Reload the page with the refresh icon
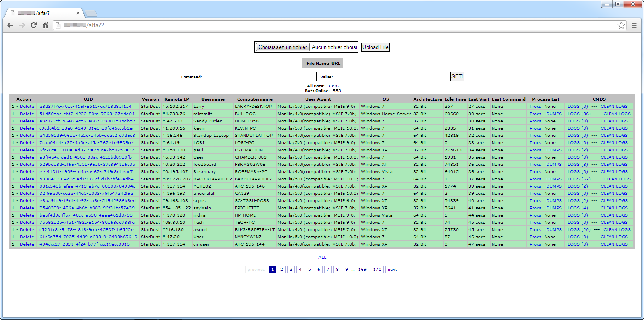Viewport: 644px width, 320px height. tap(34, 25)
